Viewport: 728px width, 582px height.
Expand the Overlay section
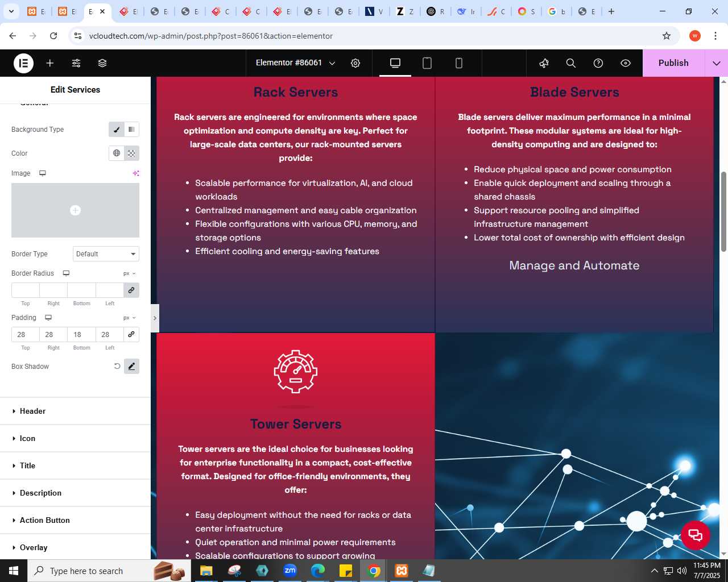[75, 547]
